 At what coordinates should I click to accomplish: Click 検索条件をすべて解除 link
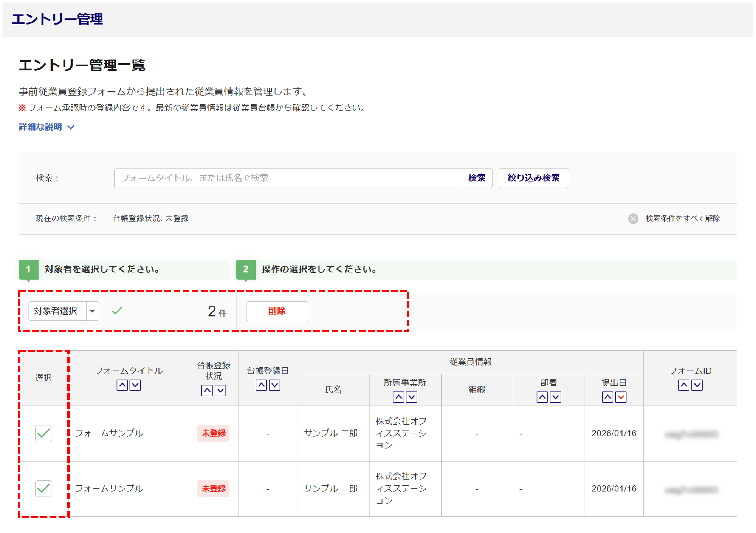682,218
